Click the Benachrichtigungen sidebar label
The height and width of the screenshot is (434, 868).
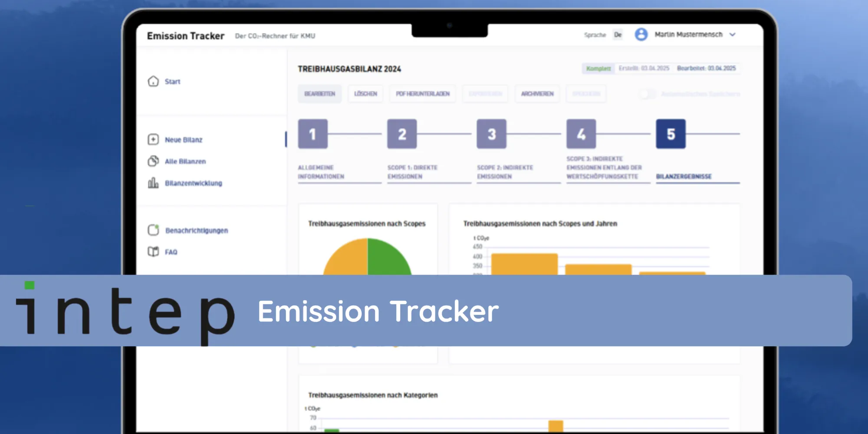197,230
